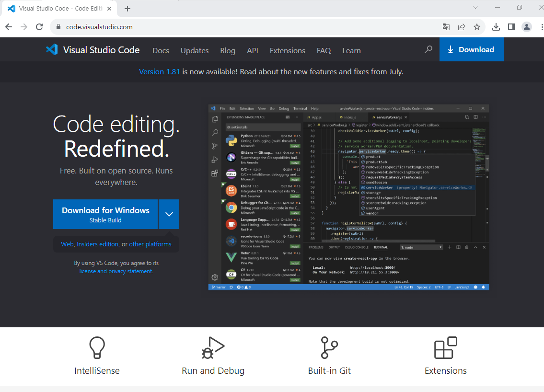Click the Download button in the header
The image size is (544, 392).
tap(471, 50)
